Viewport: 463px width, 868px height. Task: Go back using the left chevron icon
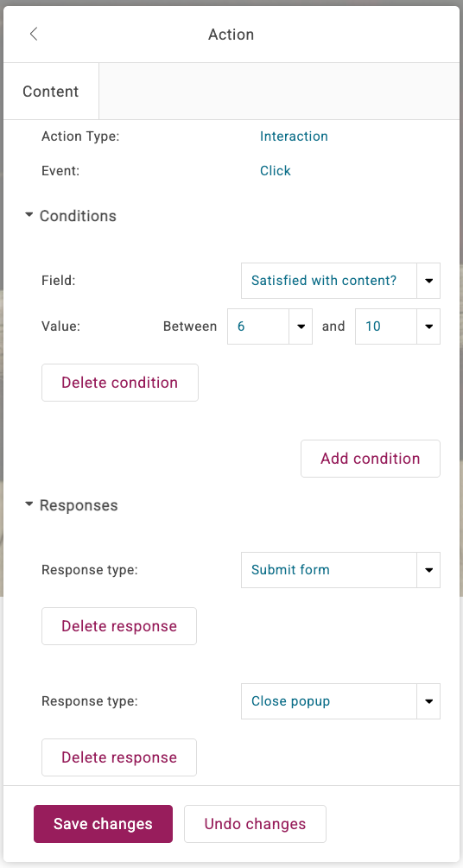[x=34, y=34]
